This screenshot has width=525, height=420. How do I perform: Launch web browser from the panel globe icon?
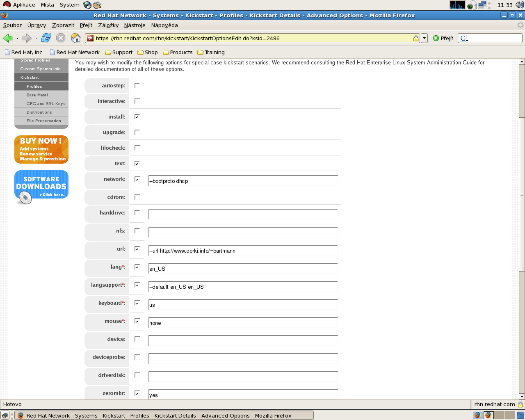[87, 5]
